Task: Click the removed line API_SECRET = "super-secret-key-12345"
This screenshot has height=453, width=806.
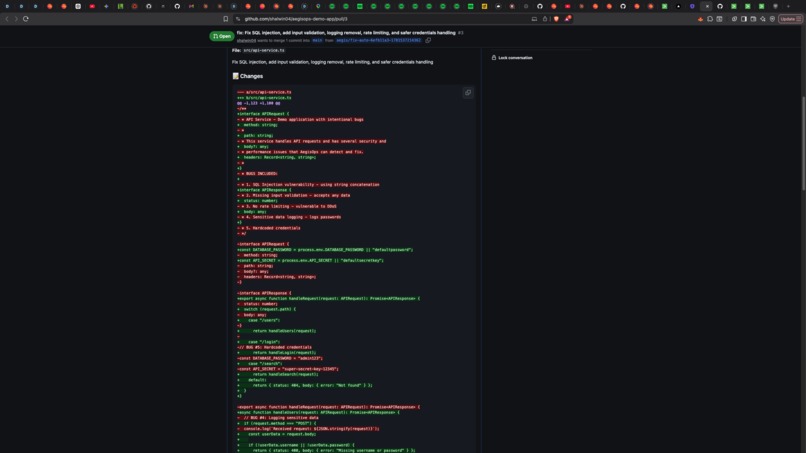Action: click(x=288, y=369)
